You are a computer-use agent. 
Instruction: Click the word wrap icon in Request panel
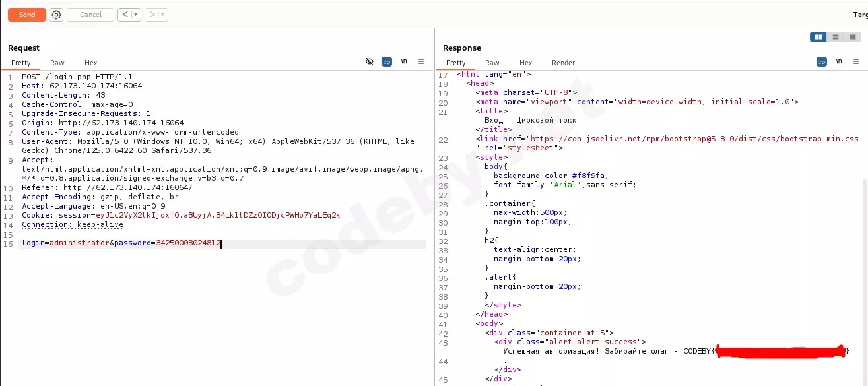point(387,61)
